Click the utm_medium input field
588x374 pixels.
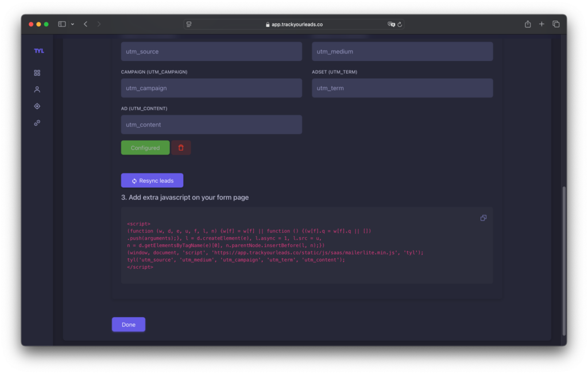(403, 51)
